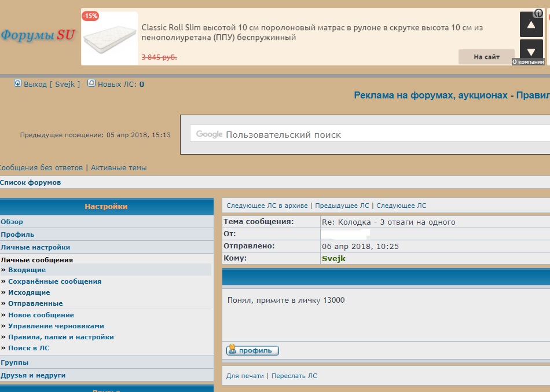Open Для печати view

point(245,376)
